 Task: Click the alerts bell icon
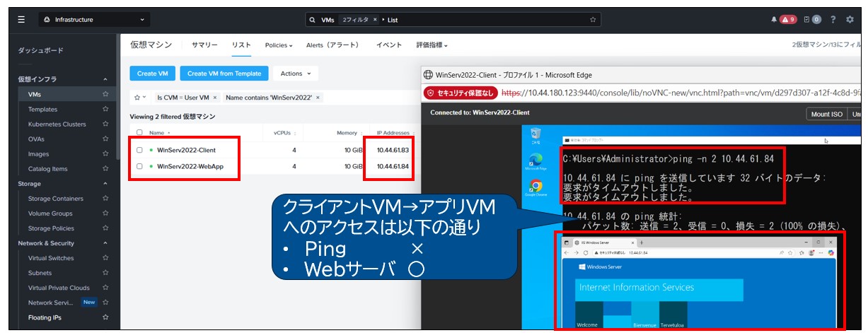pos(774,20)
